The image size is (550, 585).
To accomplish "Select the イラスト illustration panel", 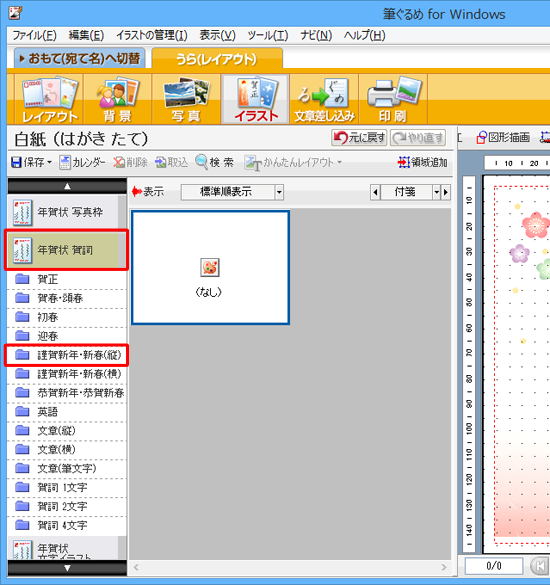I will pos(256,99).
